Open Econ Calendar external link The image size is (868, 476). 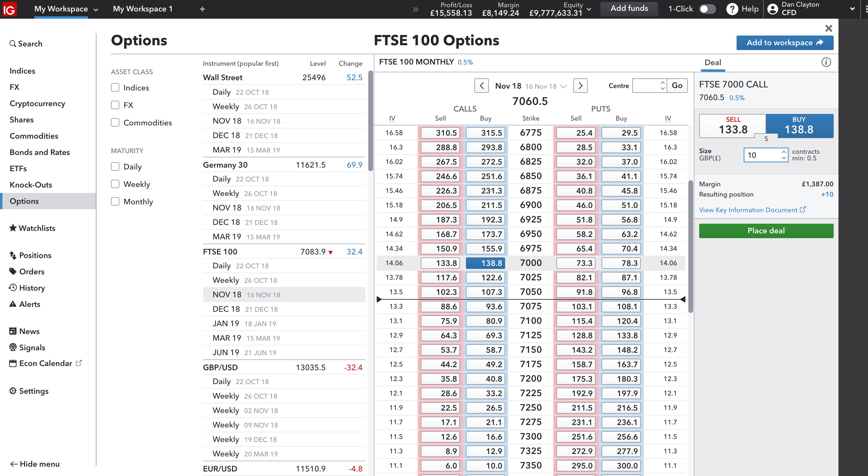(x=46, y=363)
